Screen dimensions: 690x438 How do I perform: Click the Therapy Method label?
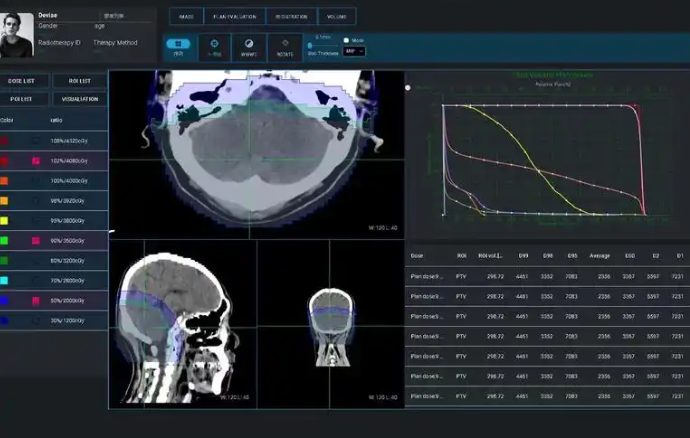coord(115,43)
